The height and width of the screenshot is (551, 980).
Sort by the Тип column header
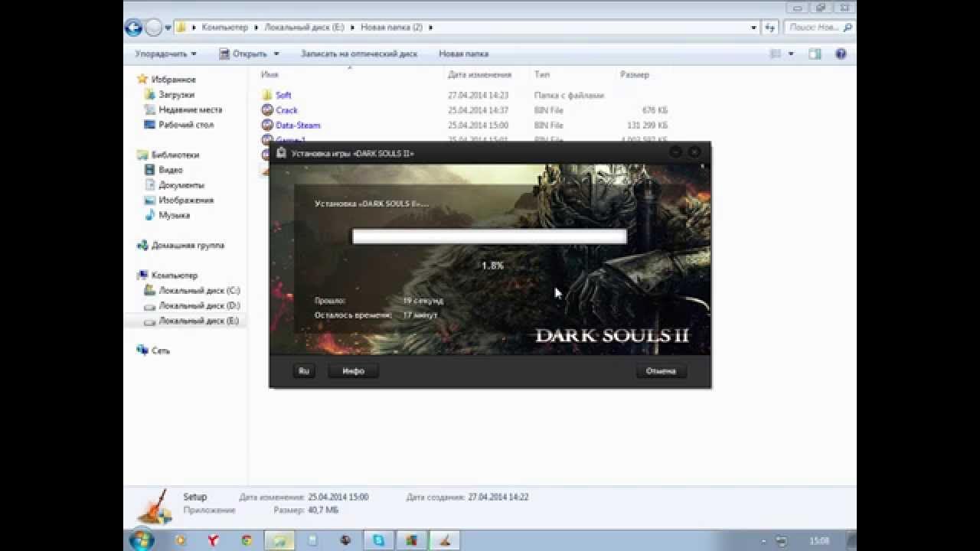[x=542, y=74]
